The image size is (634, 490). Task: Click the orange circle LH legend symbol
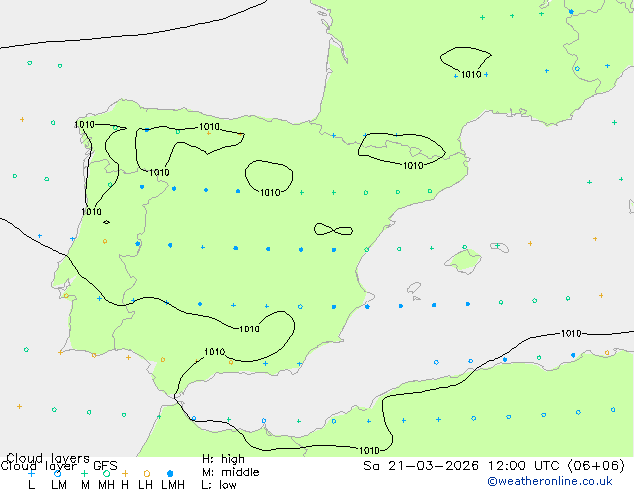click(147, 473)
